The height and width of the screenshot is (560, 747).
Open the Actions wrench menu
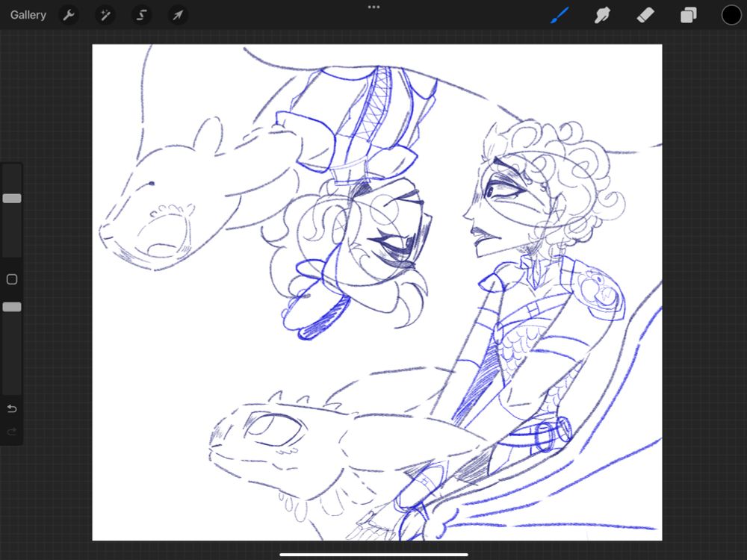69,15
